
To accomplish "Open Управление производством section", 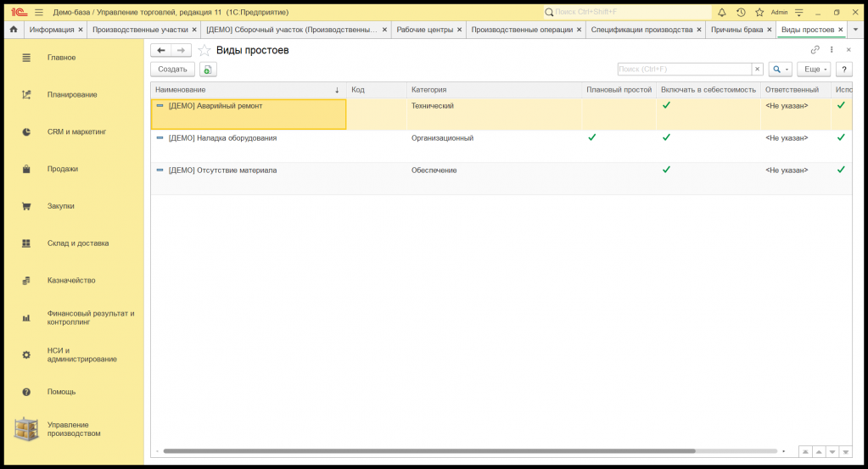I will pos(74,429).
